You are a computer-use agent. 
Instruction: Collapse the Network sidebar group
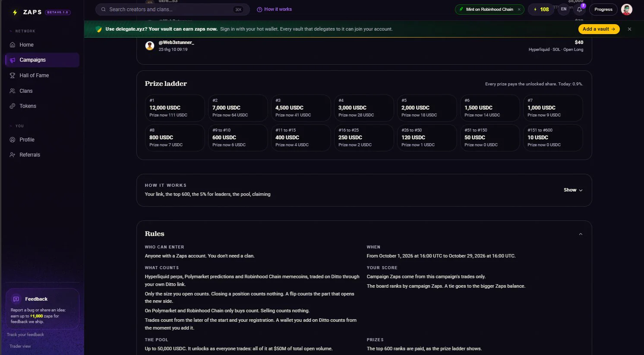tap(22, 31)
